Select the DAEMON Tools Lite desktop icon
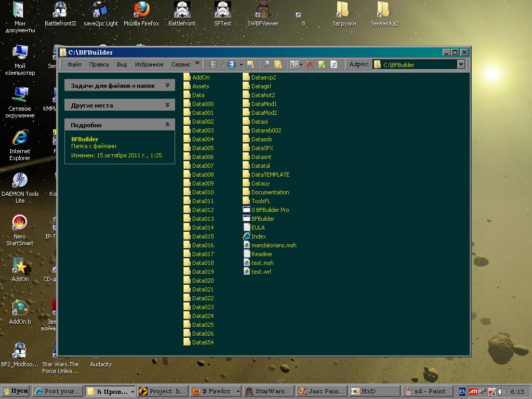Screen dimensions: 532x399 (20, 188)
